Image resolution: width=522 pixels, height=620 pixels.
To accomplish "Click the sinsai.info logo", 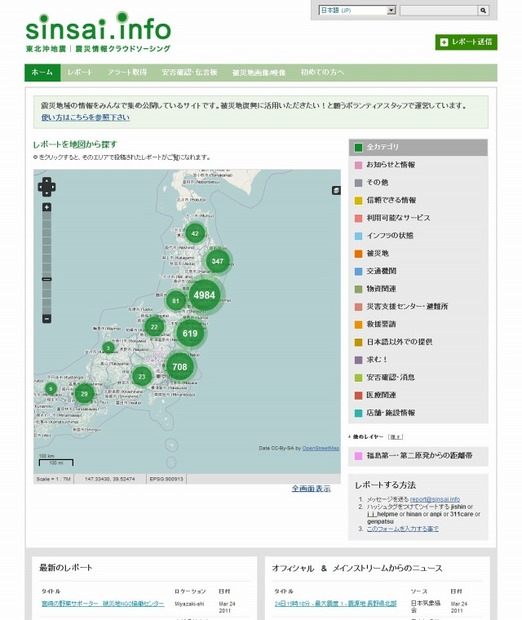I will (x=98, y=32).
